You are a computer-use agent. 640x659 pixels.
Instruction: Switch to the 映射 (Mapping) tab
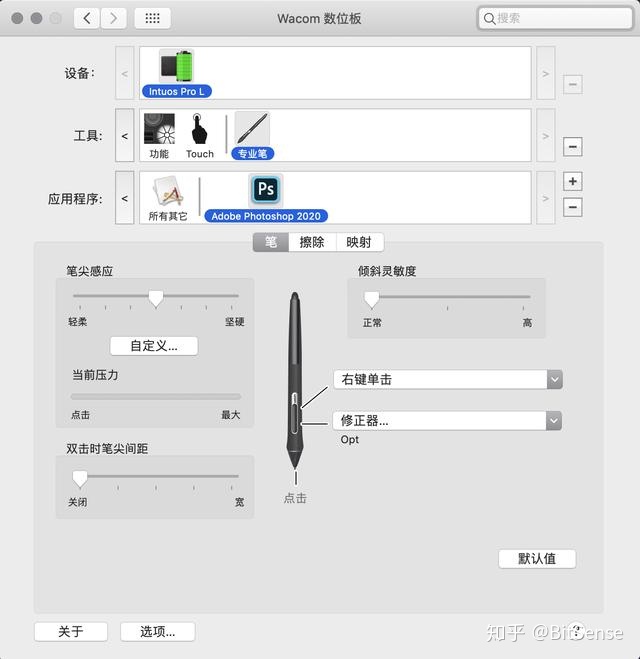coord(359,242)
